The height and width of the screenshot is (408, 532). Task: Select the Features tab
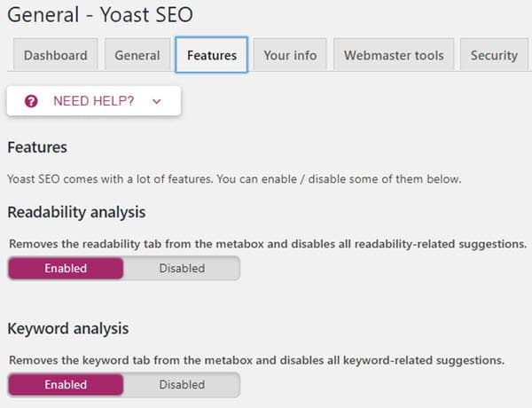pyautogui.click(x=212, y=55)
